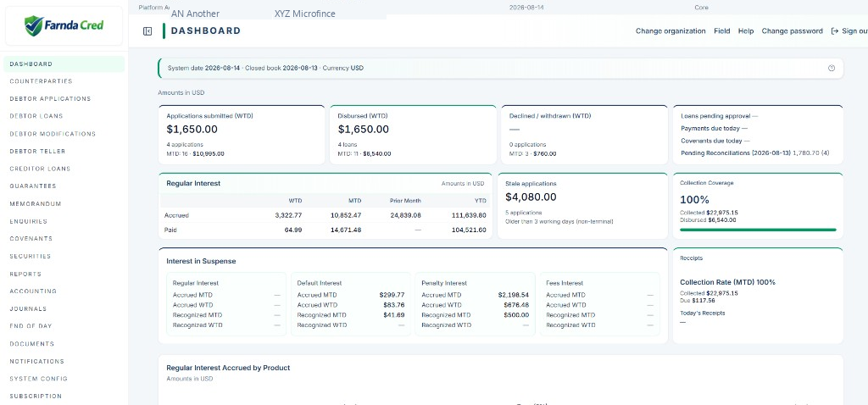The height and width of the screenshot is (405, 868).
Task: Open Debtor Teller page
Action: tap(64, 151)
